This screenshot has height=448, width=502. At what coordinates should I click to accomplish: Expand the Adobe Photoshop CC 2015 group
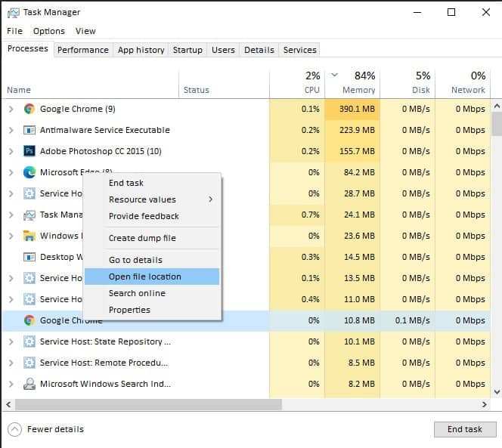tap(11, 151)
